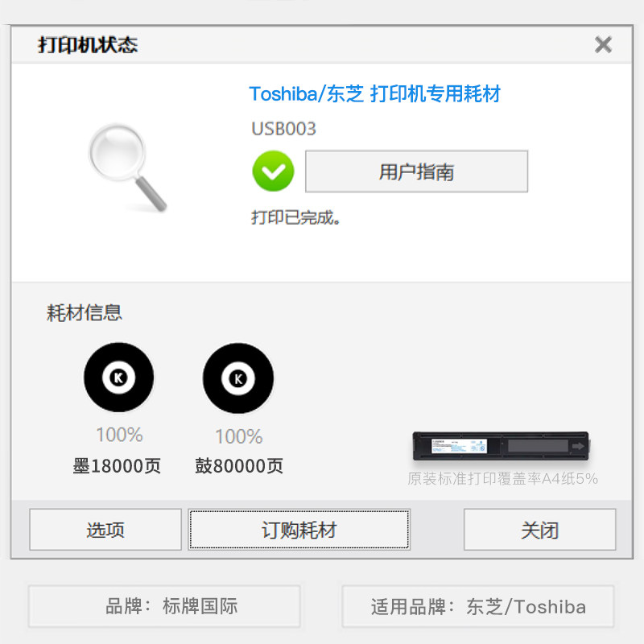Click the drum K supply icon
This screenshot has height=644, width=644.
[238, 378]
